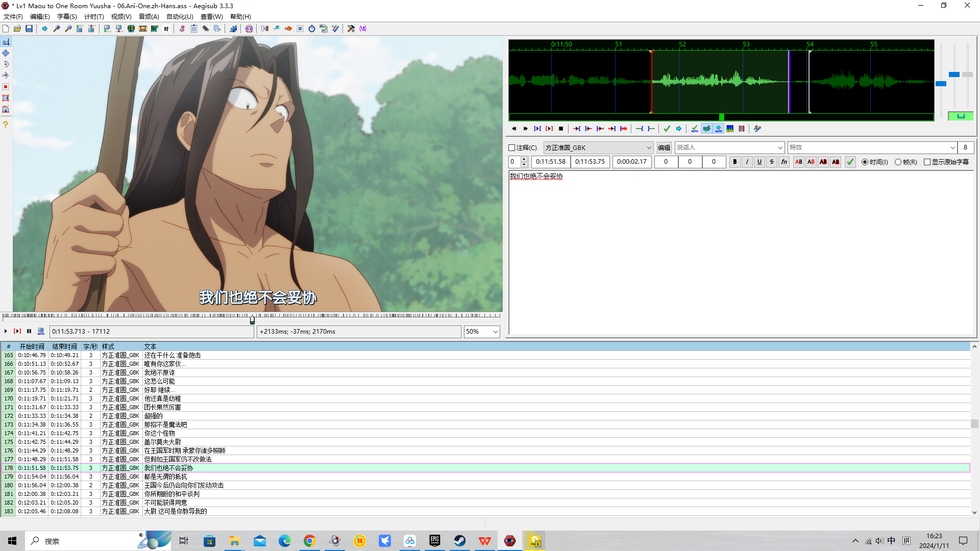Open visual typesetting help question mark
The image size is (980, 551).
pyautogui.click(x=6, y=124)
